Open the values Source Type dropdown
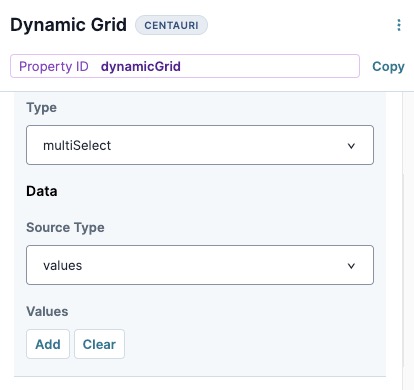This screenshot has width=414, height=390. [x=200, y=265]
